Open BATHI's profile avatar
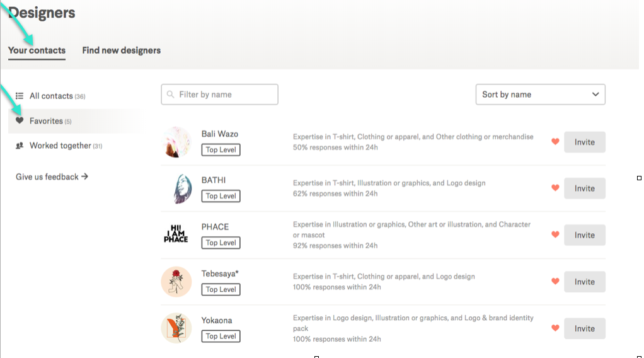This screenshot has height=358, width=644. (x=176, y=188)
